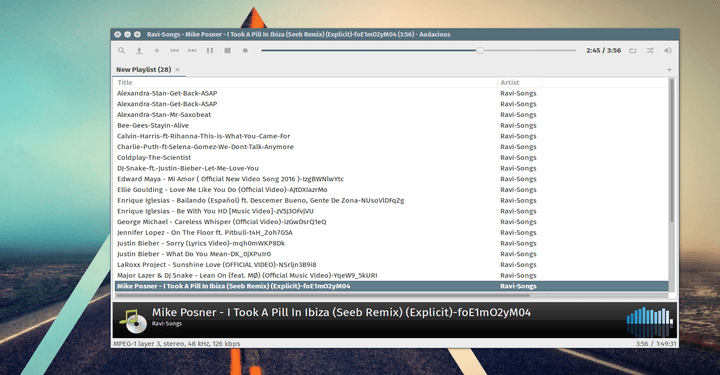Close the Audacious window

click(118, 34)
